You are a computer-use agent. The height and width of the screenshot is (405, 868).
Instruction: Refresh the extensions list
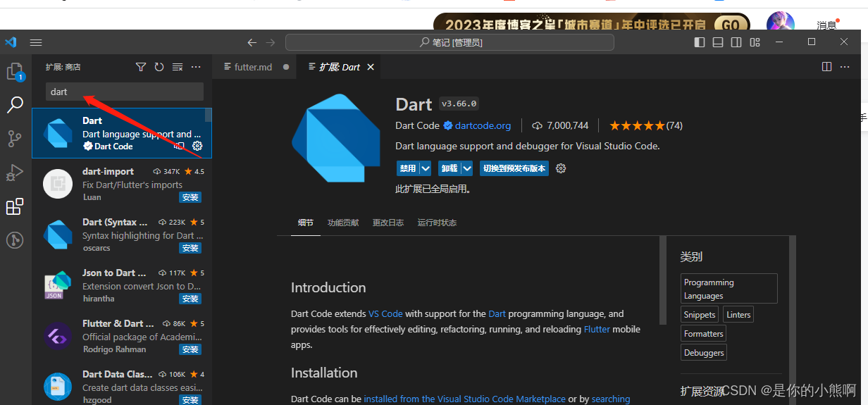coord(159,67)
